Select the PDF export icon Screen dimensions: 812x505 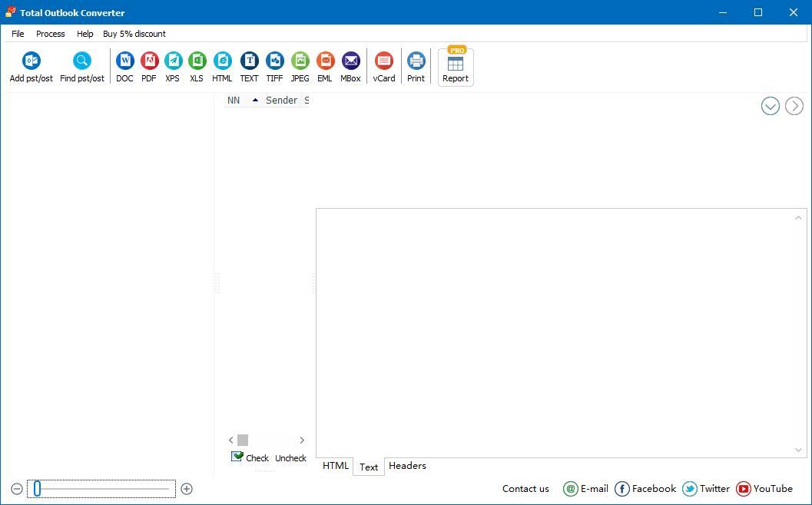pos(149,61)
